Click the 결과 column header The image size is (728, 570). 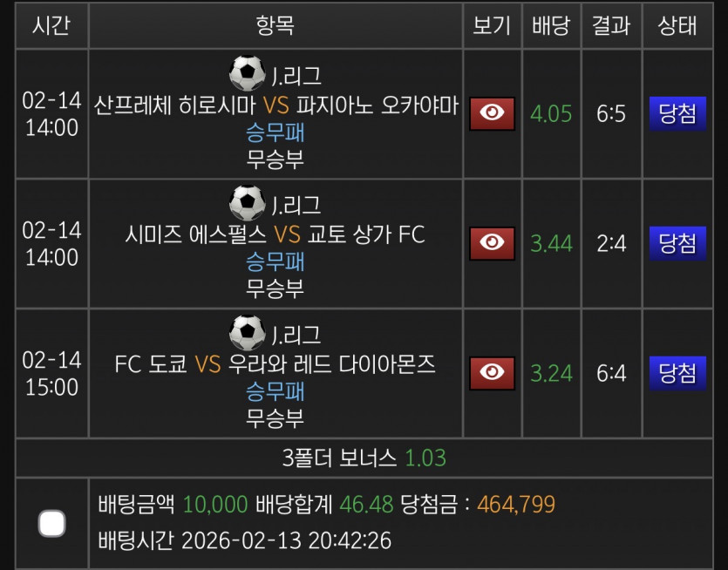tap(611, 25)
